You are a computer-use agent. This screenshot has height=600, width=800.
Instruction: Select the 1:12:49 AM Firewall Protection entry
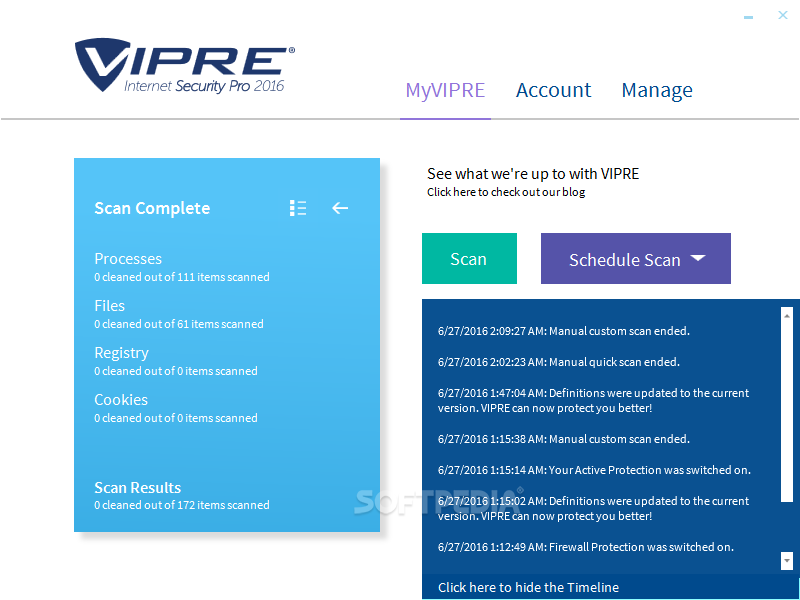pos(586,547)
